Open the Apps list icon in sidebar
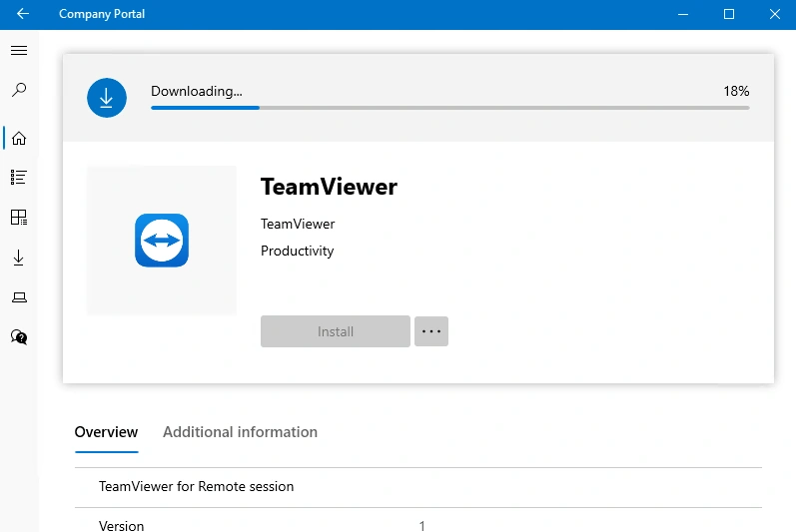This screenshot has height=532, width=796. pyautogui.click(x=19, y=177)
